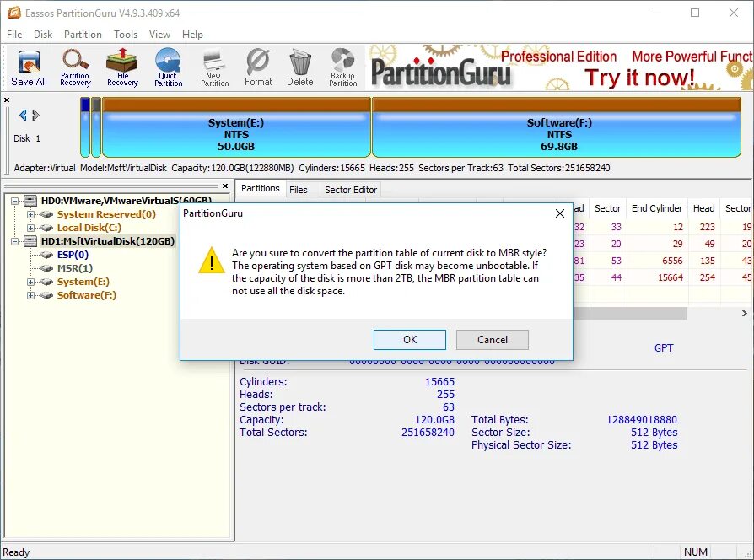This screenshot has width=754, height=560.
Task: Confirm conversion with OK button
Action: tap(410, 340)
